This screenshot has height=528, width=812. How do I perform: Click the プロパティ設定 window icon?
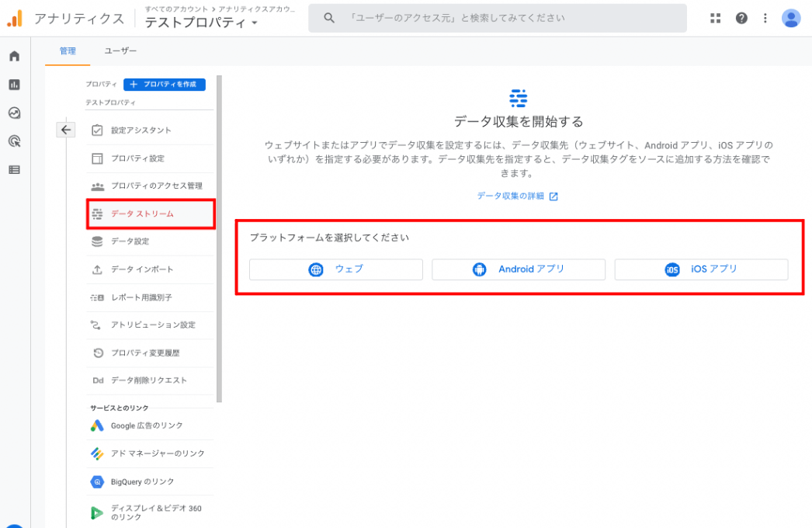(97, 158)
